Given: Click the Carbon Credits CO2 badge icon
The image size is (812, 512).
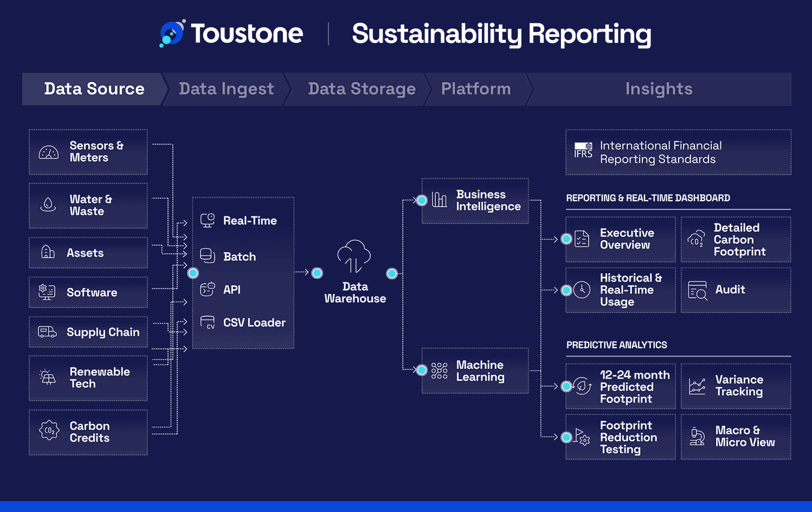Looking at the screenshot, I should (x=49, y=431).
